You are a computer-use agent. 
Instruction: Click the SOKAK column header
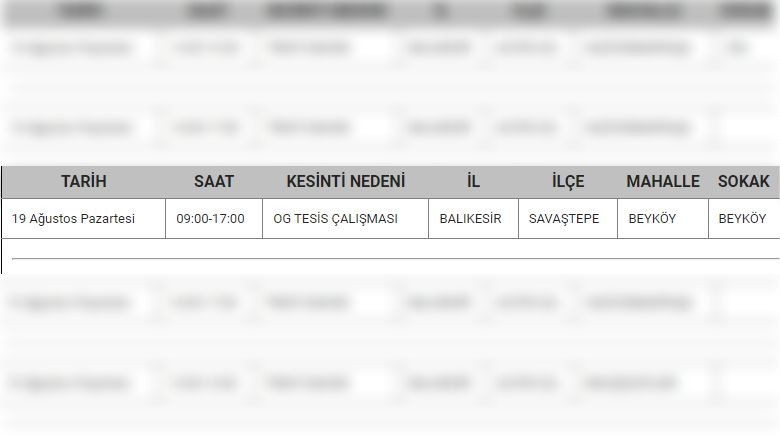coord(743,181)
